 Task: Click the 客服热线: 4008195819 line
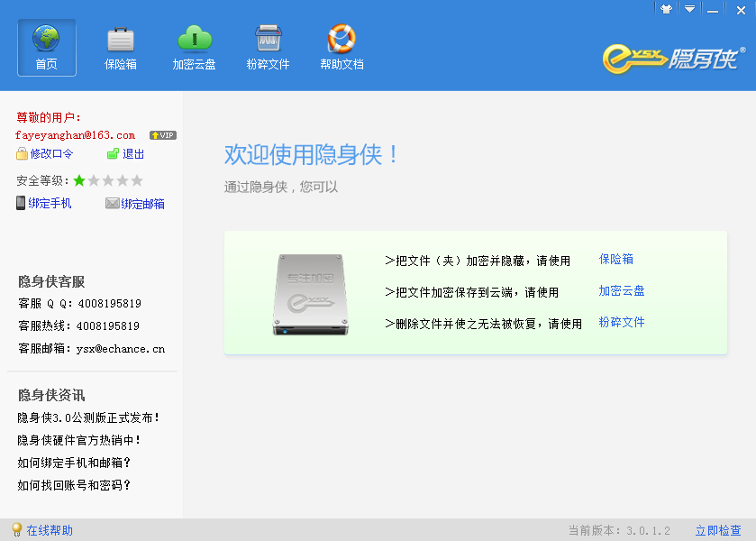pyautogui.click(x=78, y=326)
